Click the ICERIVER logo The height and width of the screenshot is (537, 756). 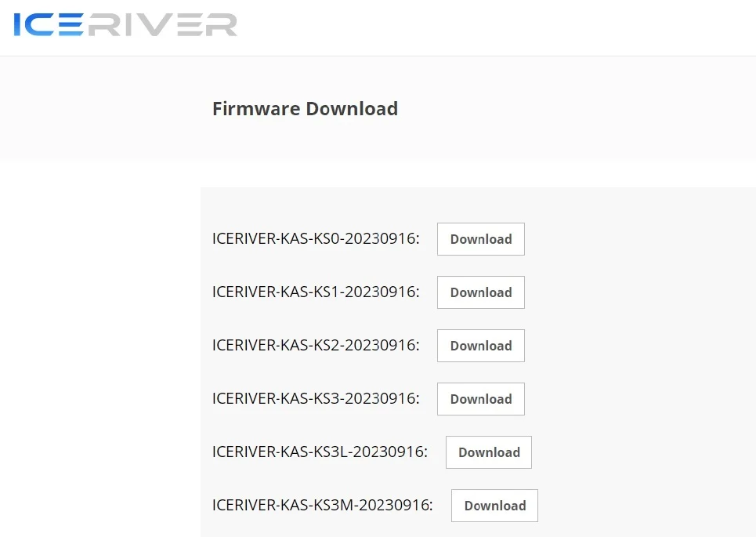pos(125,24)
